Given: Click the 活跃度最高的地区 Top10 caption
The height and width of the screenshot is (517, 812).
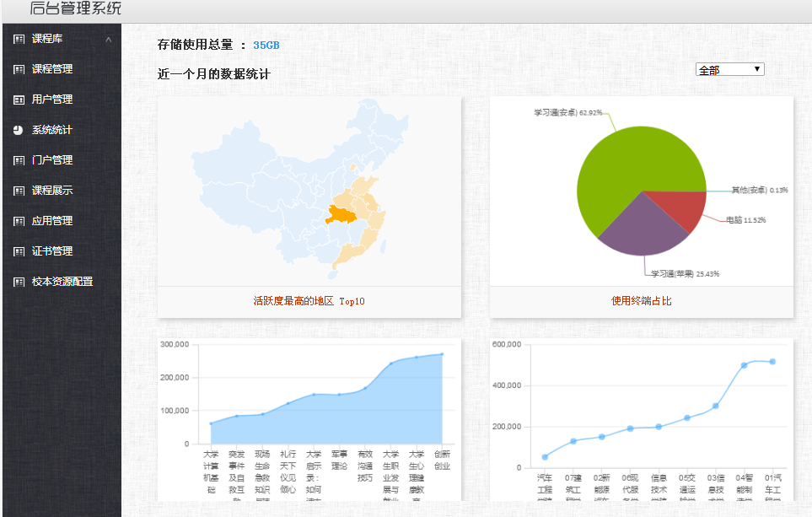Looking at the screenshot, I should (x=309, y=301).
